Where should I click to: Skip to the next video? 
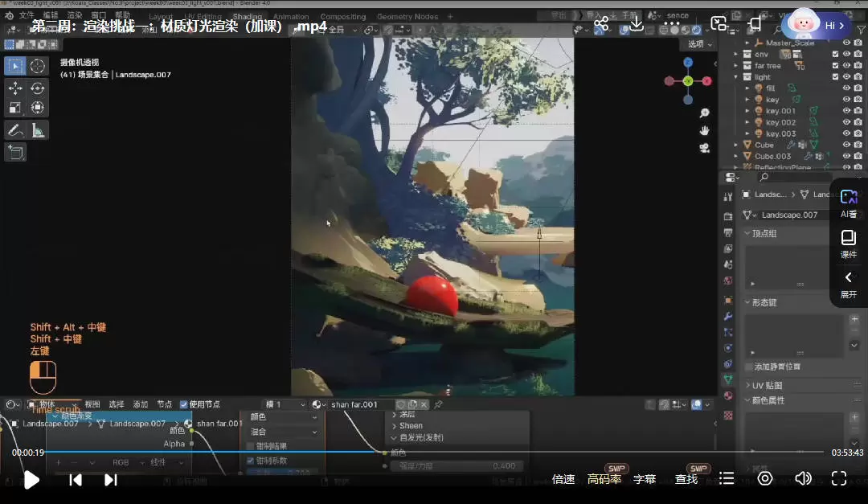[111, 480]
